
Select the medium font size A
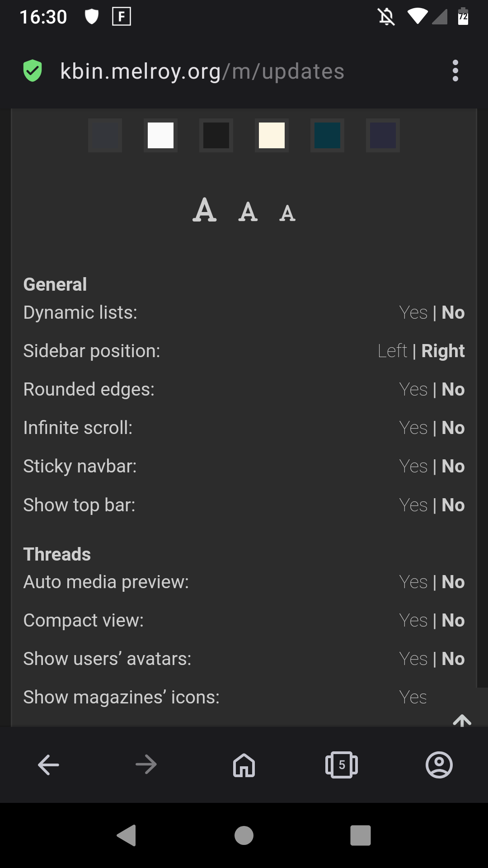(x=248, y=212)
